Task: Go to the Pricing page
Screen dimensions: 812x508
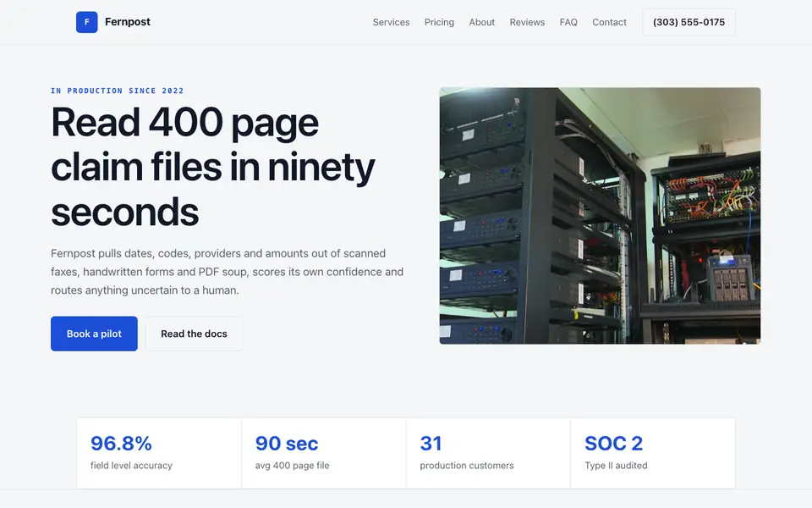Action: point(439,22)
